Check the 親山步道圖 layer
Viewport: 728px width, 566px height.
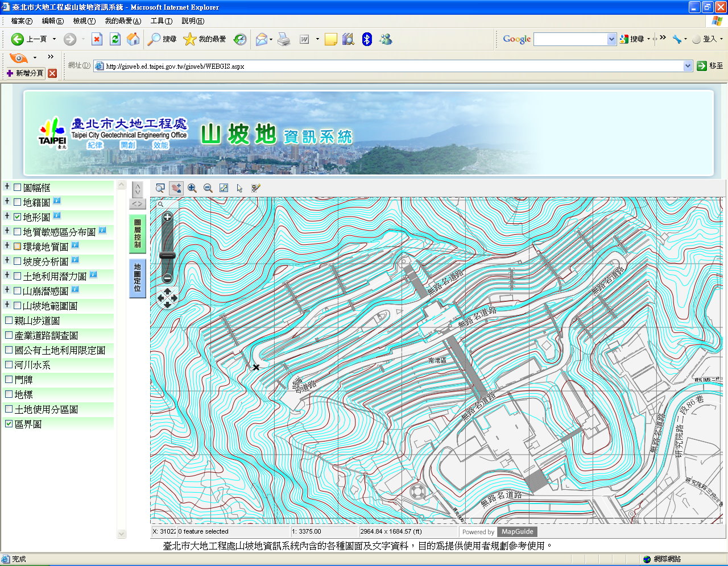9,320
